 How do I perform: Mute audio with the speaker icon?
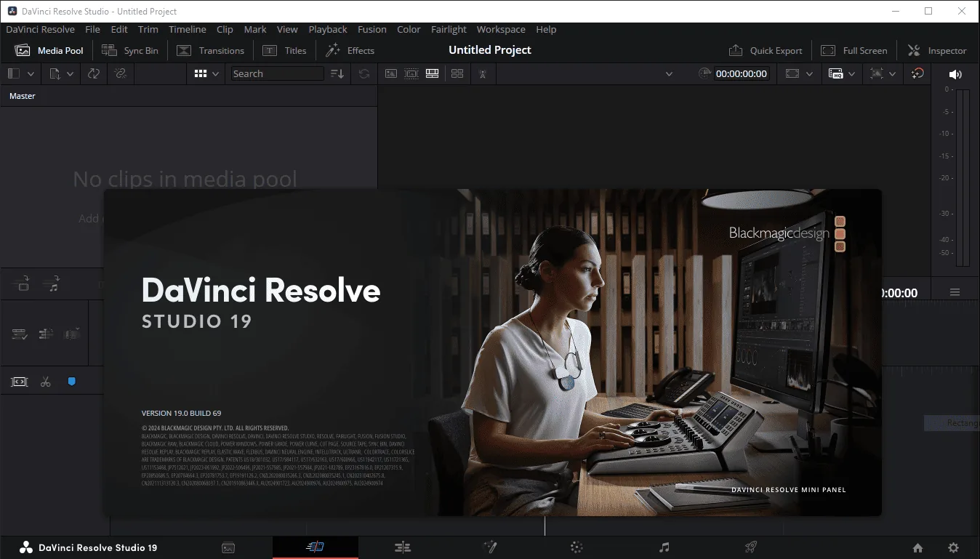tap(955, 74)
